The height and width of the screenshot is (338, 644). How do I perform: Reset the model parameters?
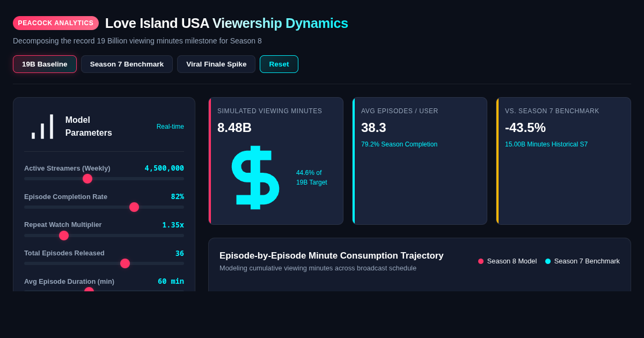point(279,64)
